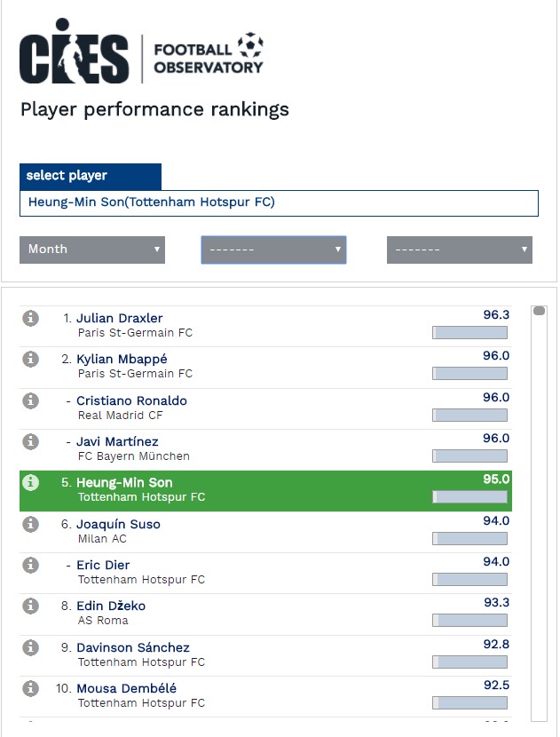Open info icon for Davinson Sánchez
This screenshot has height=737, width=560.
point(30,647)
